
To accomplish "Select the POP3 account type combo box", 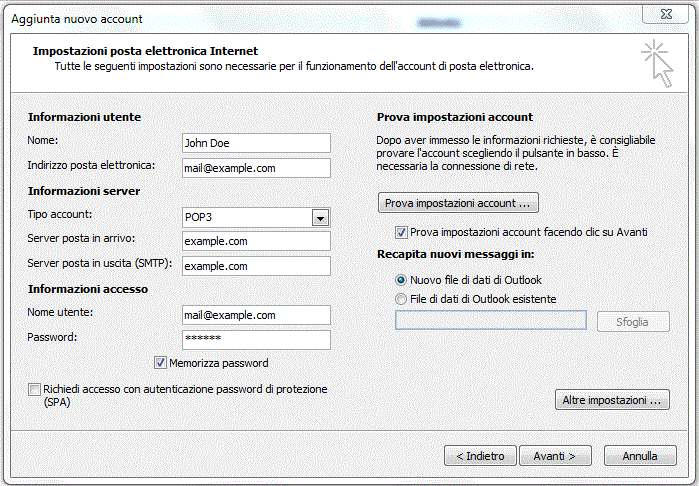I will pyautogui.click(x=256, y=218).
